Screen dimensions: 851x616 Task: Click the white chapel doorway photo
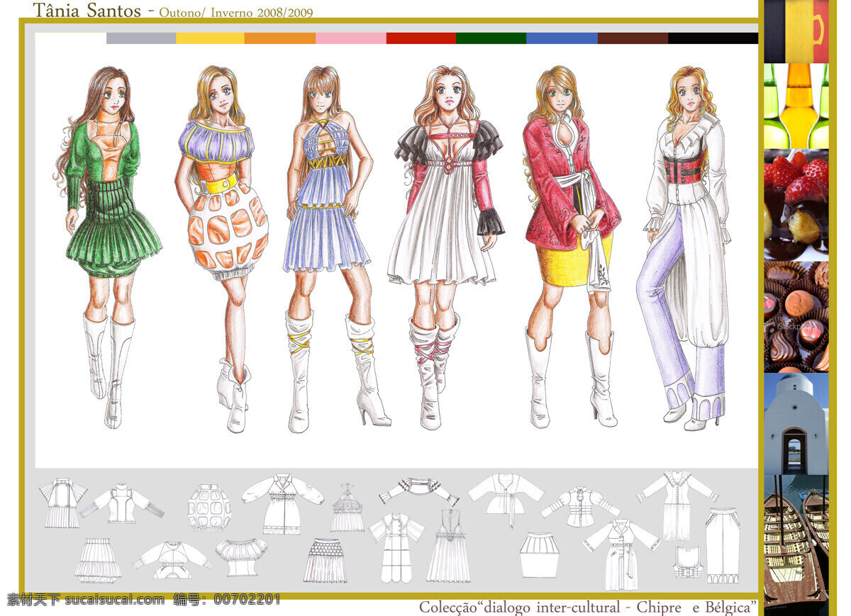[x=796, y=424]
